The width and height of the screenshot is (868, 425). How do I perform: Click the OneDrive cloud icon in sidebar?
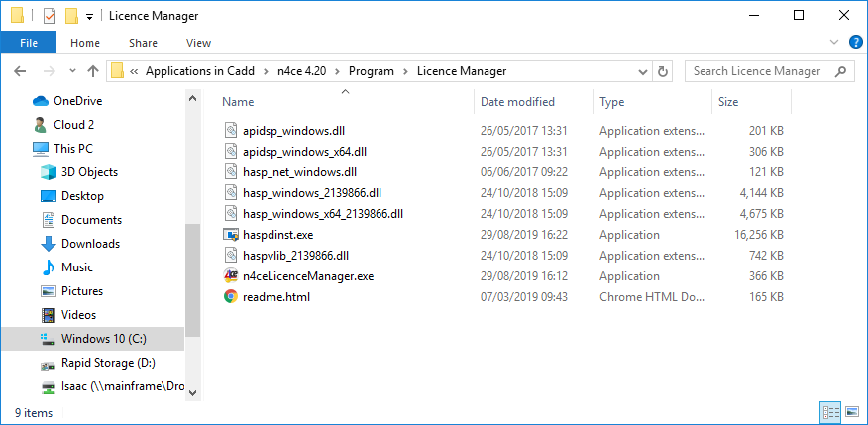[x=41, y=101]
